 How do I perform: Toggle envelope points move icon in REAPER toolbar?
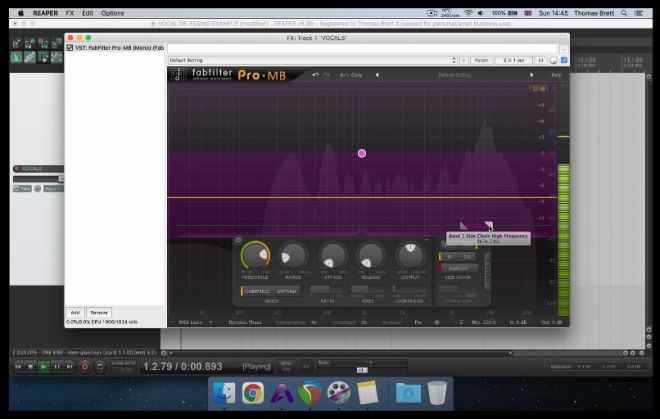coord(56,57)
